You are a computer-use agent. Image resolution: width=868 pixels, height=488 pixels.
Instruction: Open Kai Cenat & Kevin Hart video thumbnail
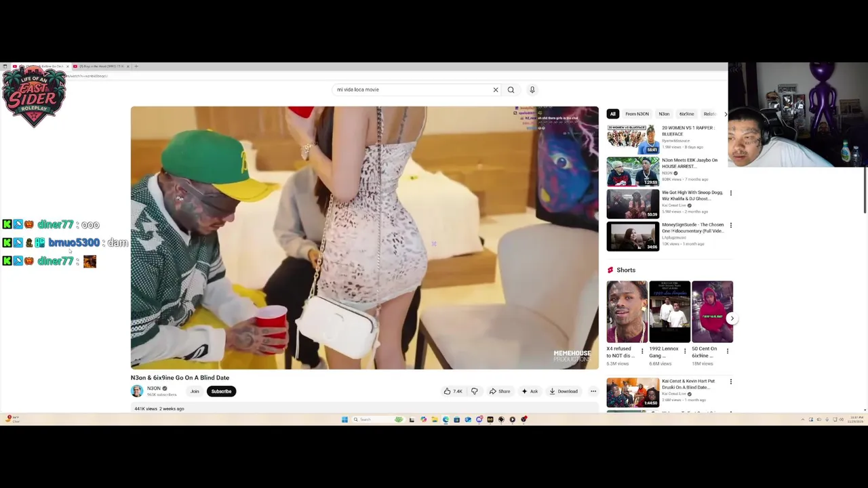(x=633, y=392)
